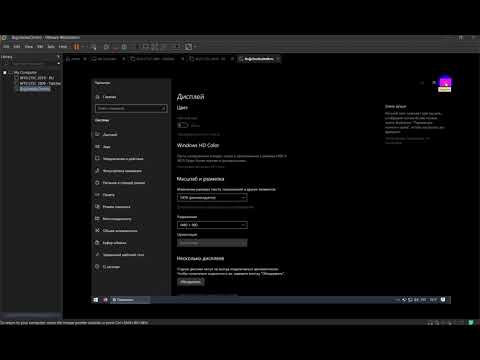The width and height of the screenshot is (480, 360).
Task: Open the Tabs menu in VMware
Action: click(x=51, y=47)
